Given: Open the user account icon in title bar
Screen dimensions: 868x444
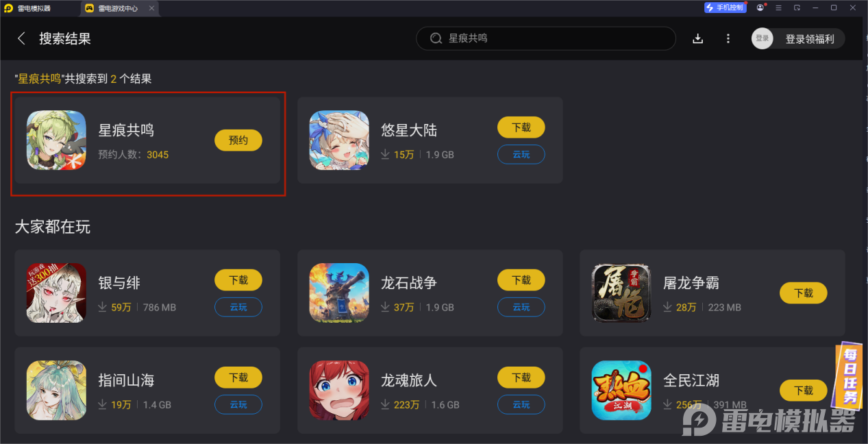Looking at the screenshot, I should coord(760,8).
